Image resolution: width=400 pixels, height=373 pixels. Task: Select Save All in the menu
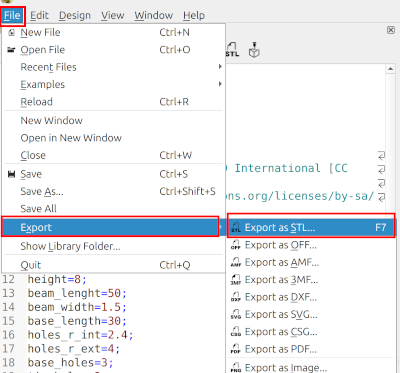point(113,208)
